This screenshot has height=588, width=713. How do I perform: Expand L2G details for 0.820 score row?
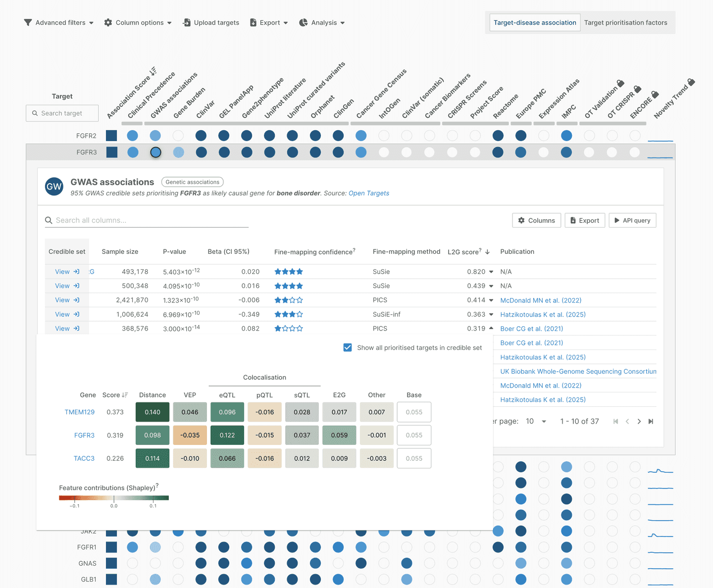(x=491, y=272)
